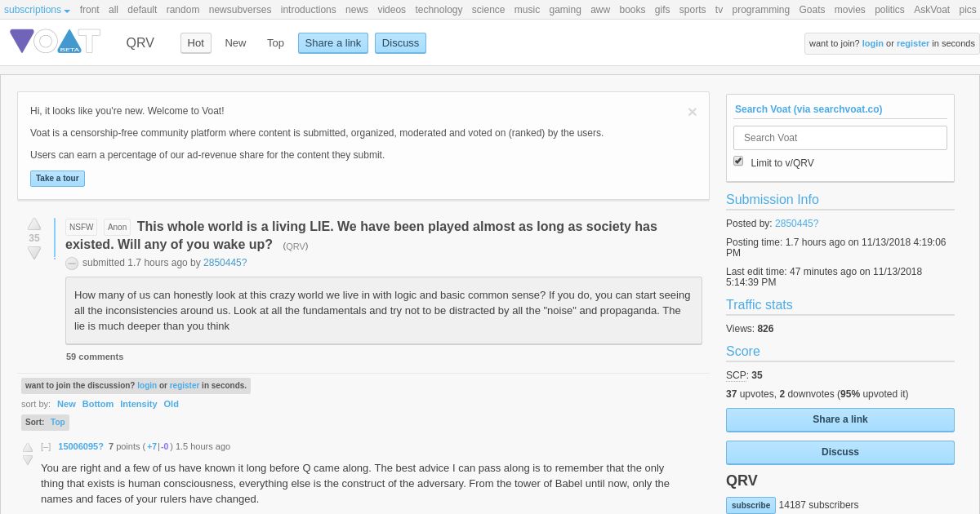Viewport: 980px width, 514px height.
Task: Open the gifs subverse link
Action: pyautogui.click(x=662, y=10)
